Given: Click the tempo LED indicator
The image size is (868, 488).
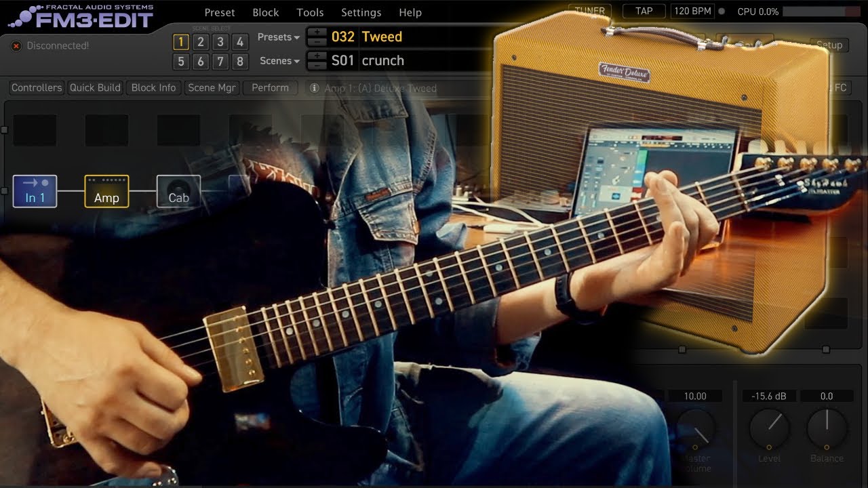Looking at the screenshot, I should [x=722, y=12].
